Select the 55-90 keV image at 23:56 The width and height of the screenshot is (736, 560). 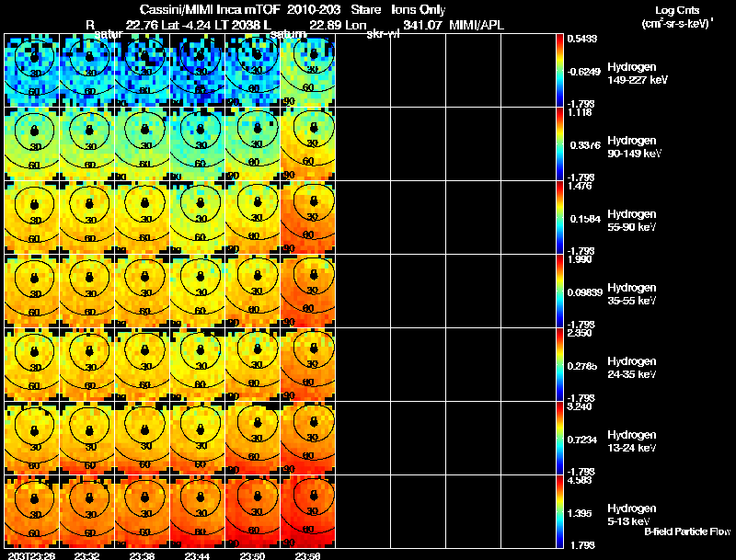coord(308,218)
